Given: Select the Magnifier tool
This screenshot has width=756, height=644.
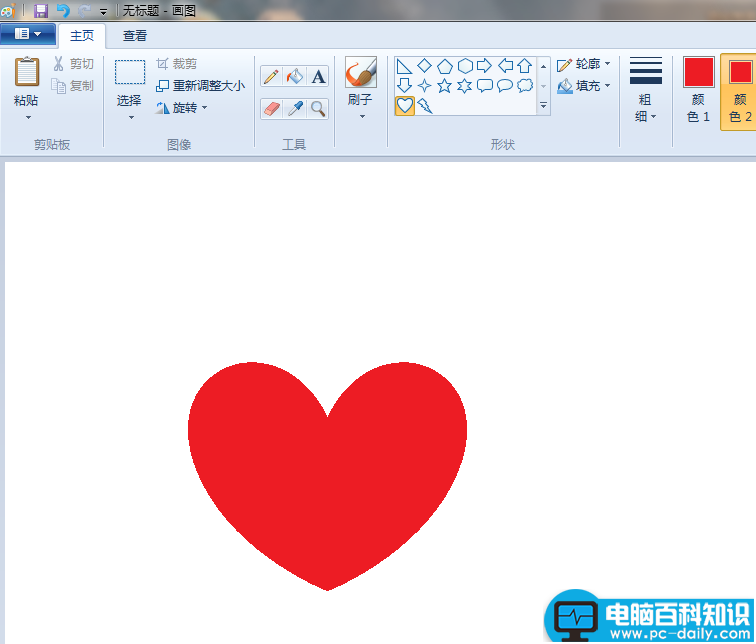Looking at the screenshot, I should coord(318,109).
